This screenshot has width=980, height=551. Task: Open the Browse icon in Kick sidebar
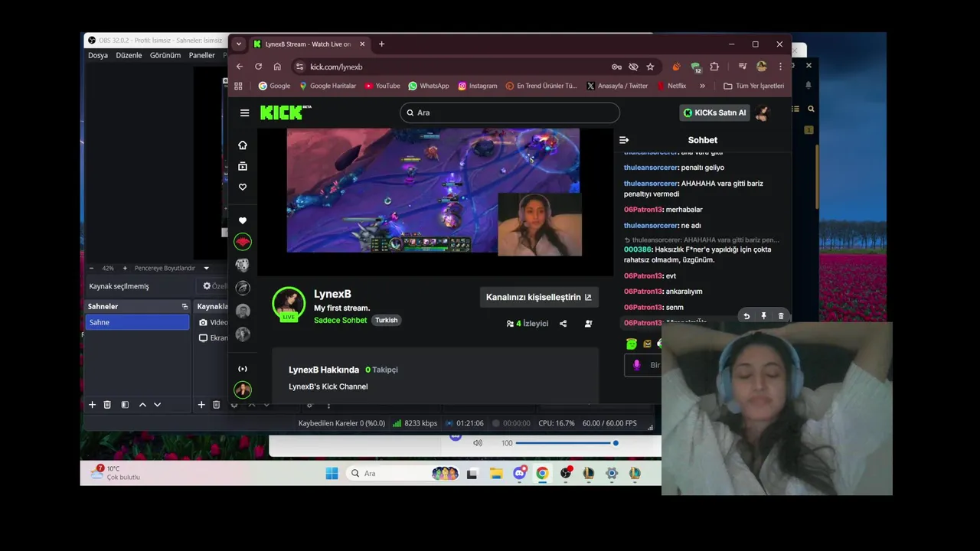click(x=243, y=166)
